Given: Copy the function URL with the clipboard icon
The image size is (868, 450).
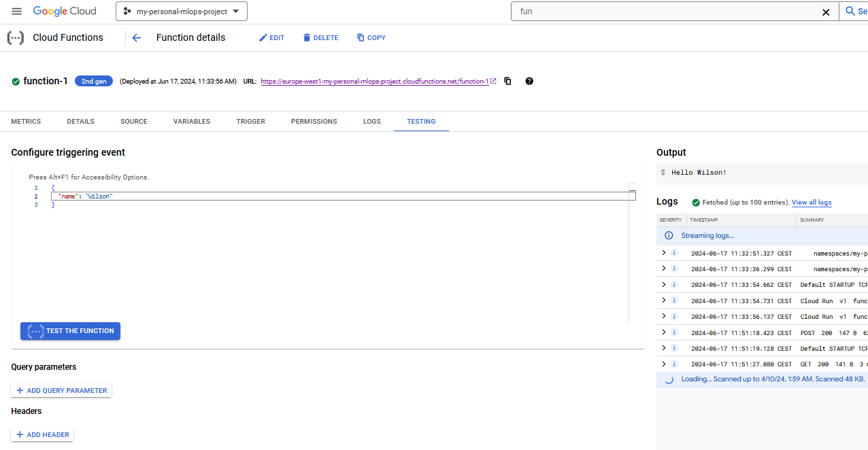Looking at the screenshot, I should 507,81.
